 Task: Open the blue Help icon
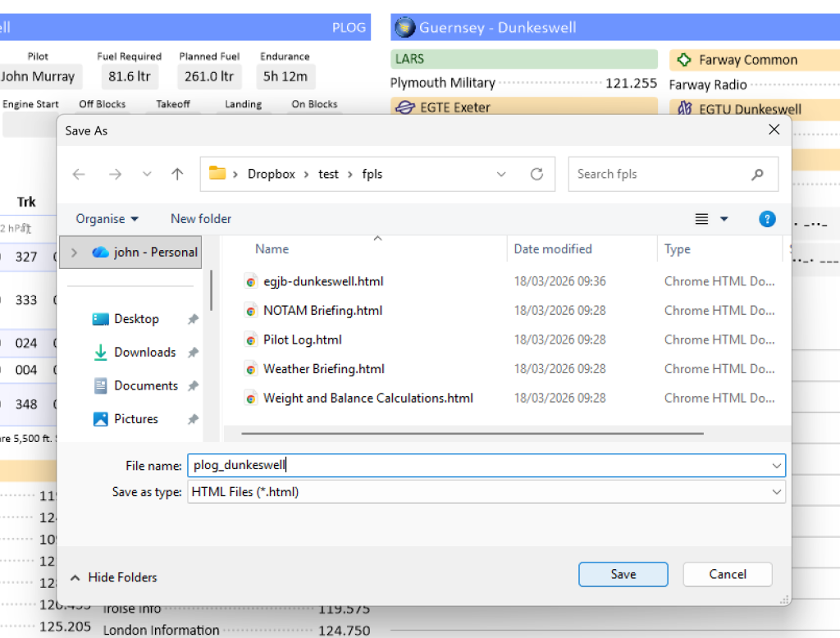coord(767,219)
